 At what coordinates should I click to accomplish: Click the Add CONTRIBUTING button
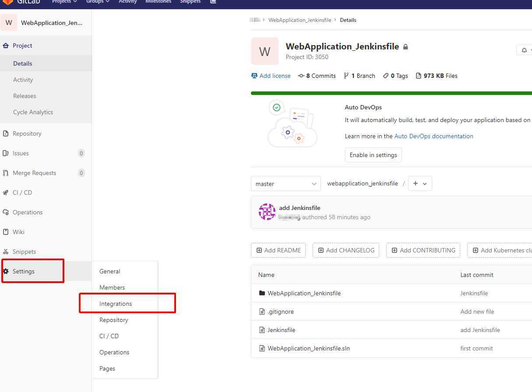pos(423,250)
